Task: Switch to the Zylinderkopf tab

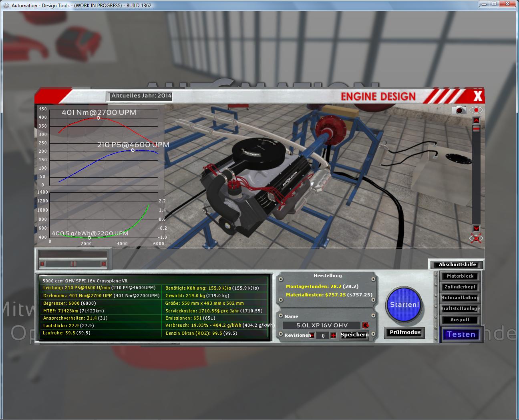Action: [x=460, y=287]
